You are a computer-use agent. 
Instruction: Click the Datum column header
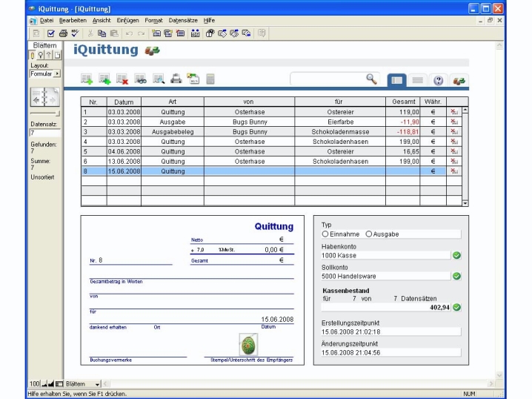[123, 102]
